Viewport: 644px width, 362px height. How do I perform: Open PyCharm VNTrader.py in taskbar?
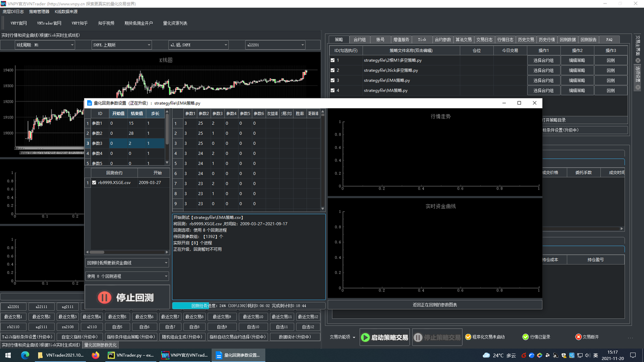[131, 355]
